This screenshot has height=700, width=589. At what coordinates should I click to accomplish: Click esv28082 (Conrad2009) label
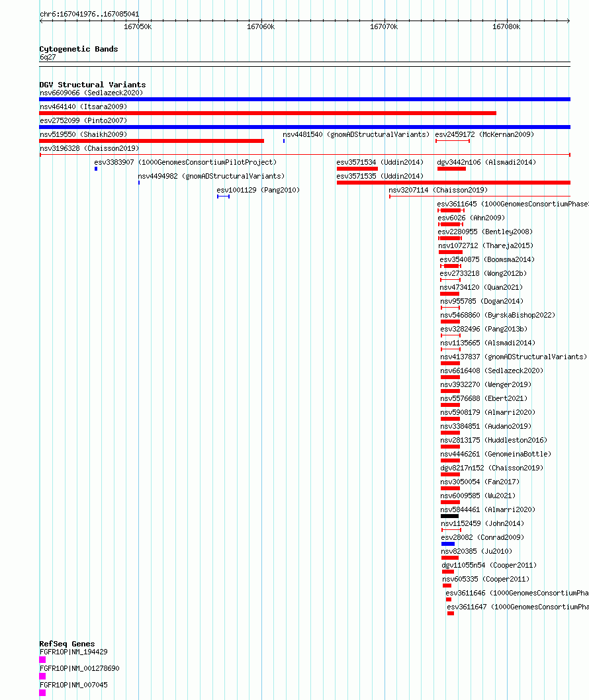coord(482,537)
